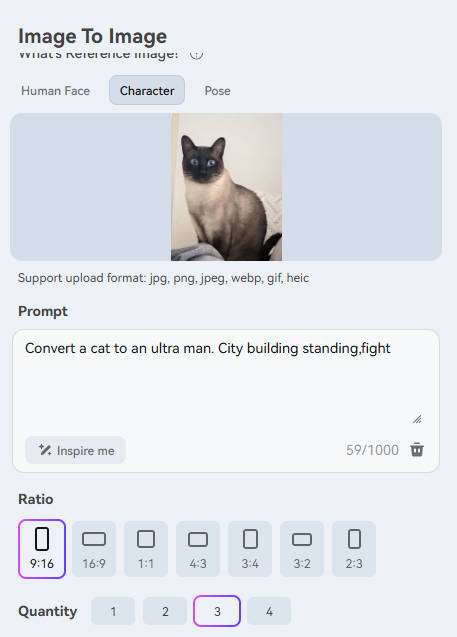457x637 pixels.
Task: Switch to the Human Face tab
Action: tap(56, 90)
